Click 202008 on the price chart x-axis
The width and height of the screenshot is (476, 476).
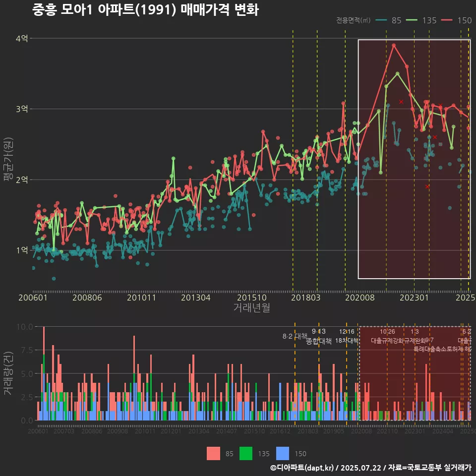pyautogui.click(x=360, y=297)
